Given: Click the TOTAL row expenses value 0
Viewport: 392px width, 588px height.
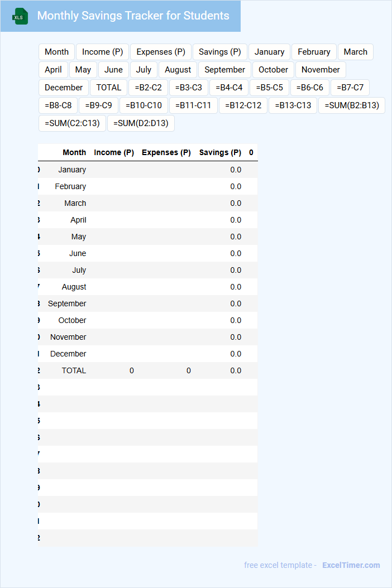Looking at the screenshot, I should click(189, 370).
